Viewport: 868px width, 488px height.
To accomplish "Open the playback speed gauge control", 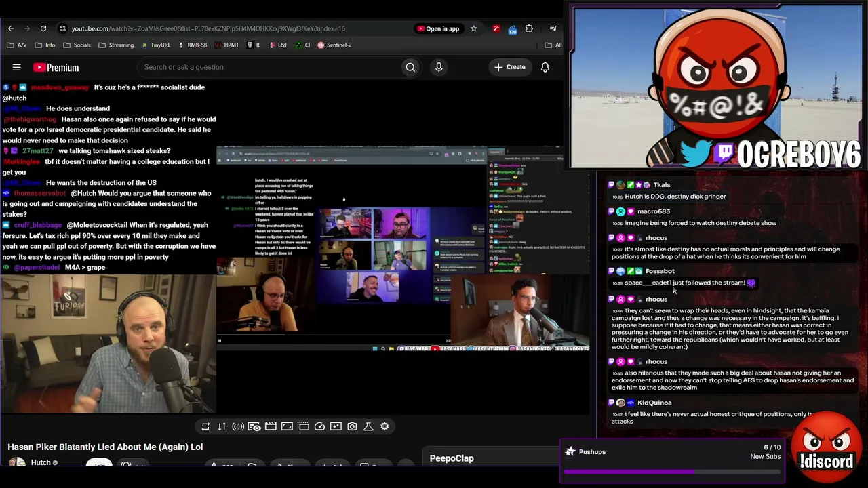I will (x=319, y=426).
